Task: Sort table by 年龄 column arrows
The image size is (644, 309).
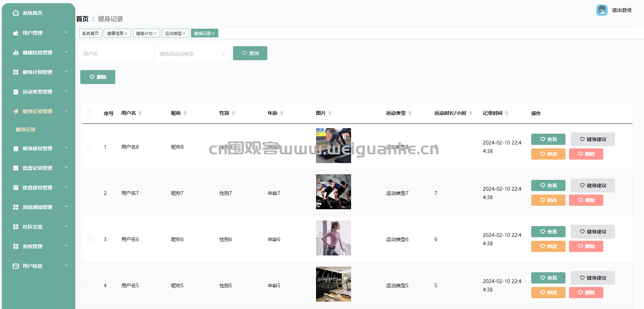Action: pos(282,113)
